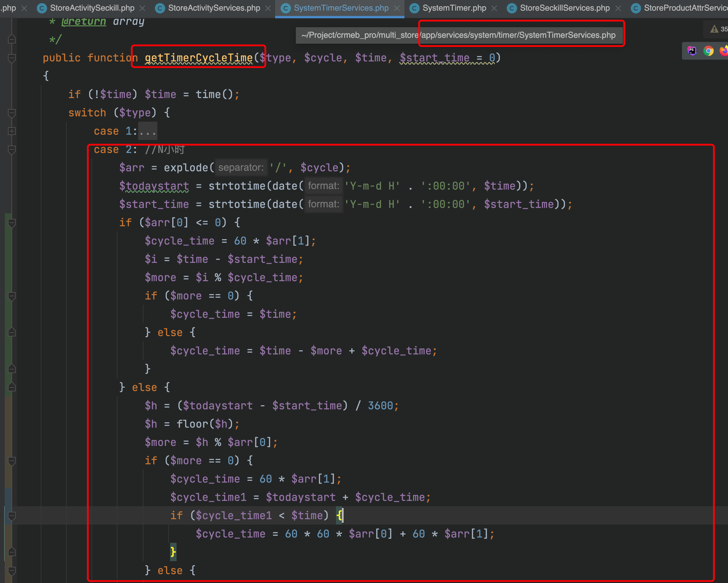
Task: Close the SystemTimerServices.php tab
Action: click(x=397, y=8)
